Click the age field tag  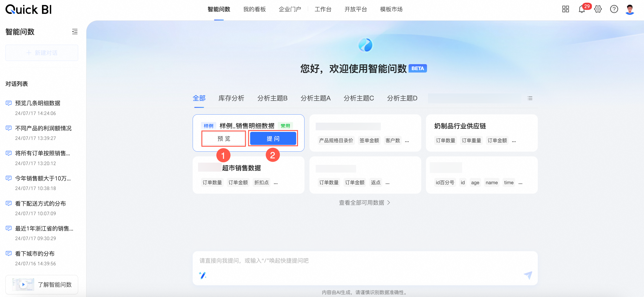(x=475, y=182)
